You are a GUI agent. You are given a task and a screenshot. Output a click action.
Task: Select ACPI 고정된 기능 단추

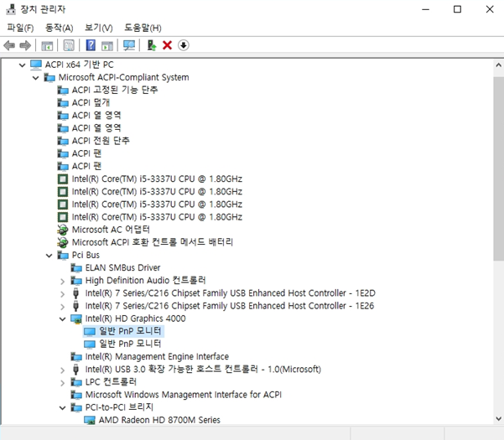click(115, 90)
